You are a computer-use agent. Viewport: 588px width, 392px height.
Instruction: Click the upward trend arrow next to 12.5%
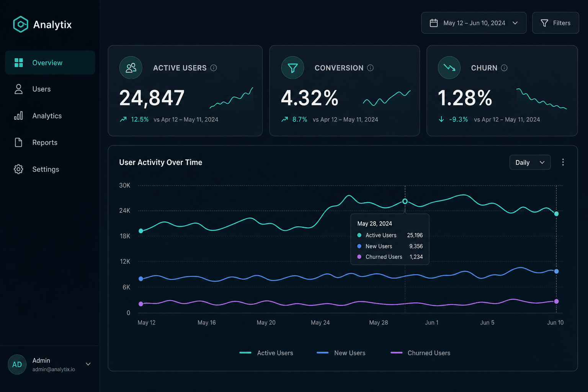[123, 119]
